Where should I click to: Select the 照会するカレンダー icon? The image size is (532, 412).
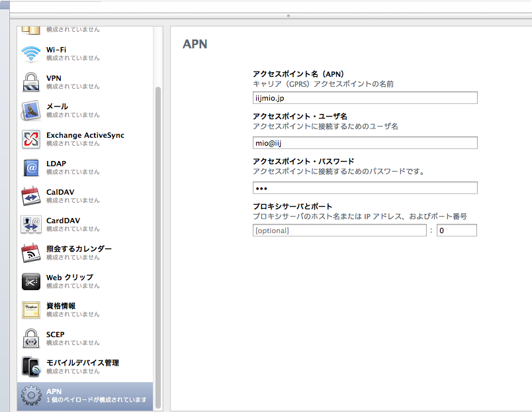pyautogui.click(x=31, y=253)
